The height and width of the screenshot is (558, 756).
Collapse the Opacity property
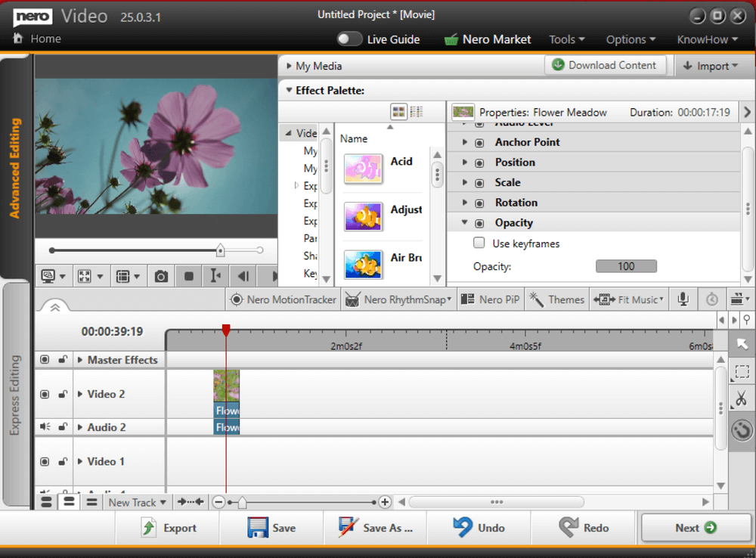click(x=465, y=222)
